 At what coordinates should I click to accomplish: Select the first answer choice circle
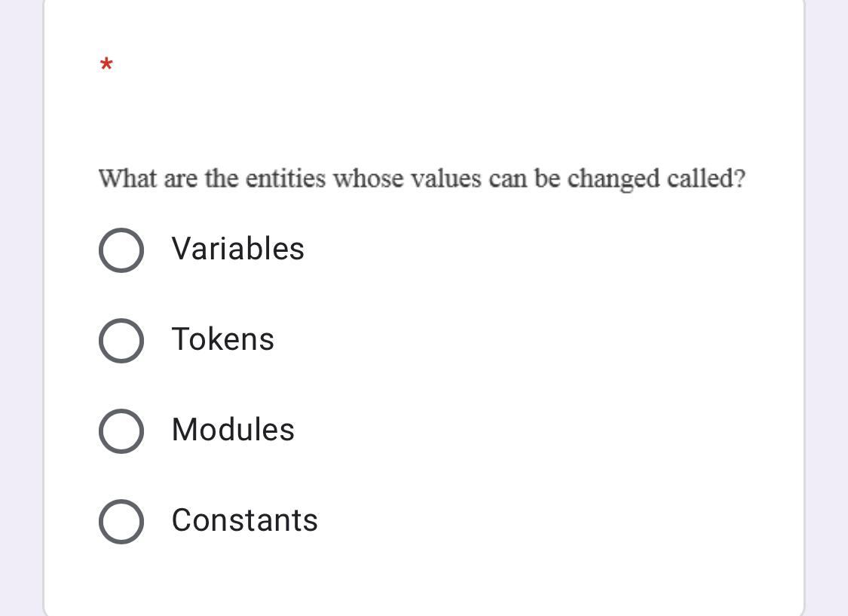click(x=121, y=250)
